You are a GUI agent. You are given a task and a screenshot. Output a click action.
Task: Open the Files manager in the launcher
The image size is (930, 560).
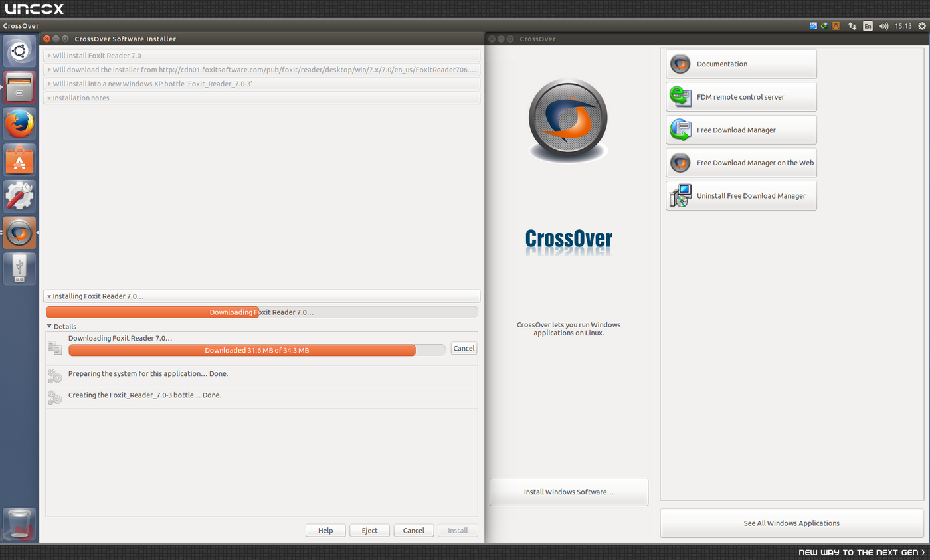click(19, 87)
